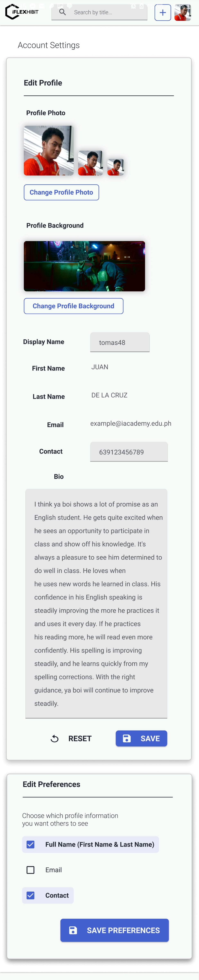Click the SAVE PREFERENCES button
This screenshot has width=199, height=980.
(114, 930)
